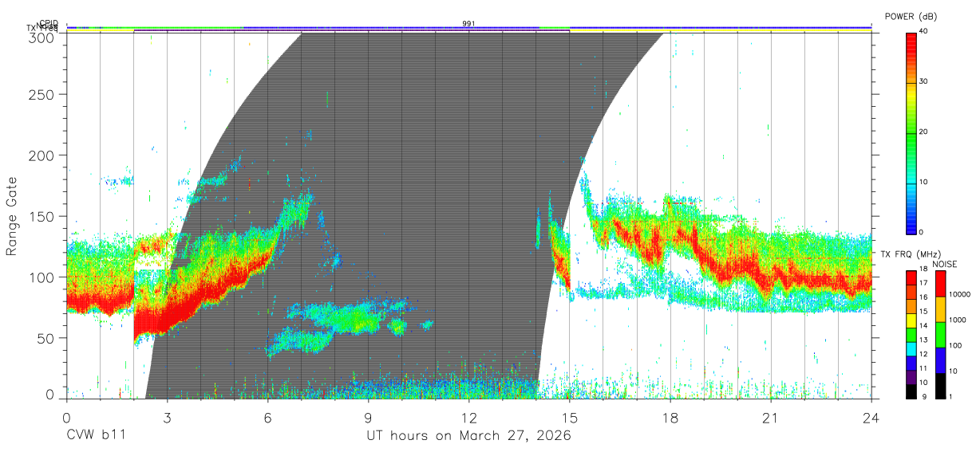
Task: Select x-axis tick label '6'
Action: tap(268, 417)
